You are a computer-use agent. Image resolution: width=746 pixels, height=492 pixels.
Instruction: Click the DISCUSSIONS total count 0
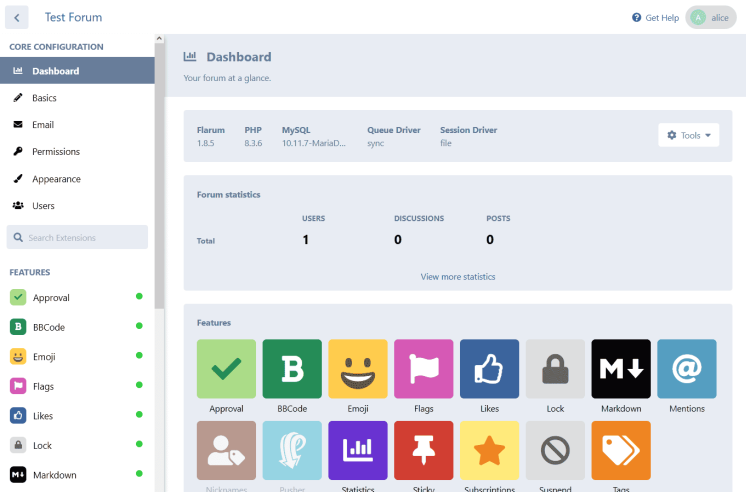coord(398,239)
